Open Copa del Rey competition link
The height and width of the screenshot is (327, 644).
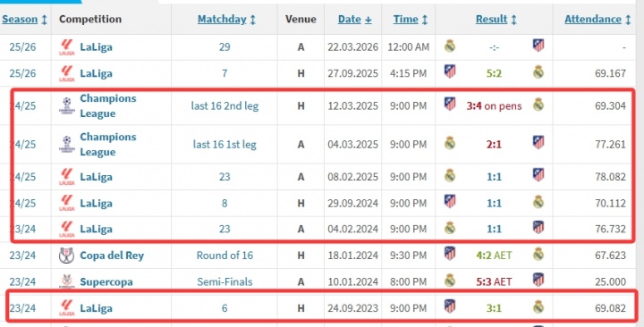(112, 256)
